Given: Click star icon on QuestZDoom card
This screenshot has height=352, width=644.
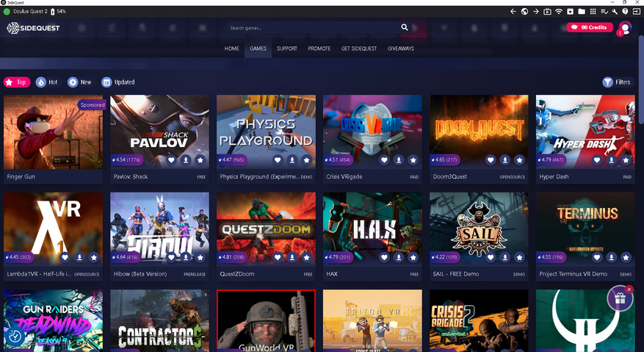Looking at the screenshot, I should [x=306, y=257].
